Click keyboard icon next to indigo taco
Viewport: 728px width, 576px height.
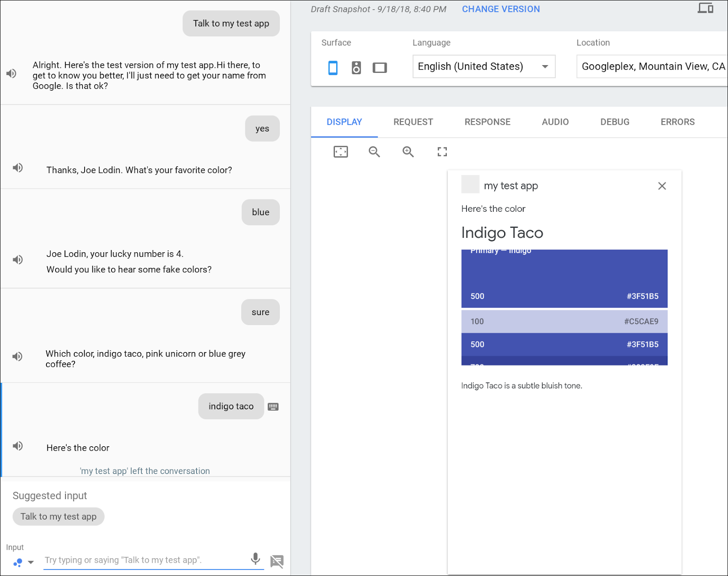pyautogui.click(x=273, y=407)
